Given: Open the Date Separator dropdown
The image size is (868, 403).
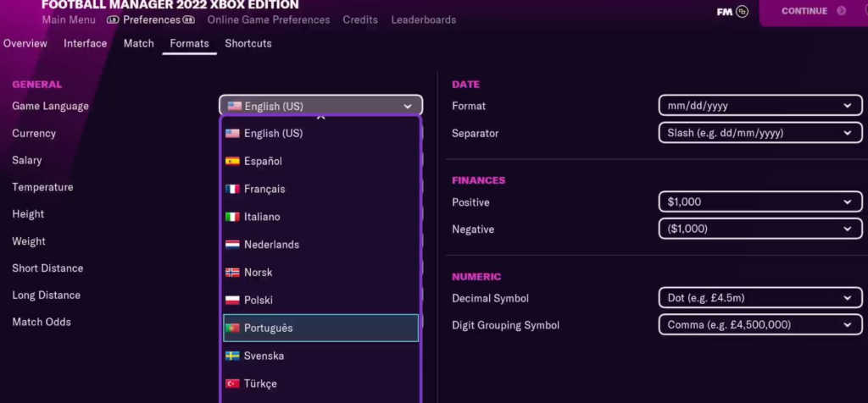Looking at the screenshot, I should (x=760, y=133).
